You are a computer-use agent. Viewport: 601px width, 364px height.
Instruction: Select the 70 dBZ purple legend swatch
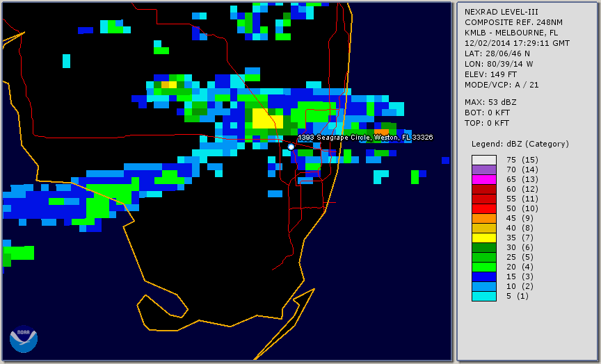coord(484,169)
